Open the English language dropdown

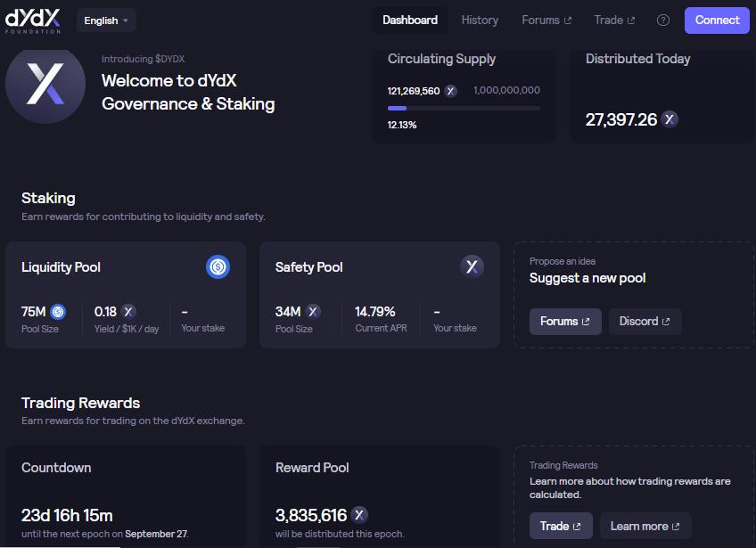pos(106,20)
